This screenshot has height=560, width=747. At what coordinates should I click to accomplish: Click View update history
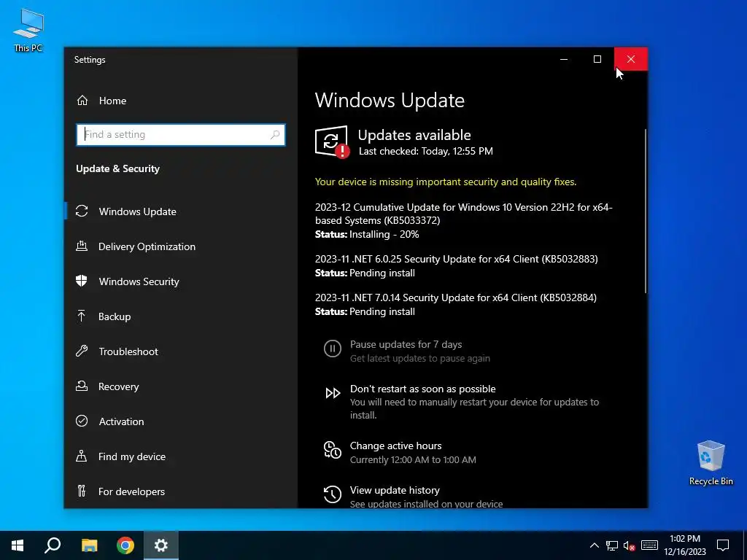click(x=395, y=490)
